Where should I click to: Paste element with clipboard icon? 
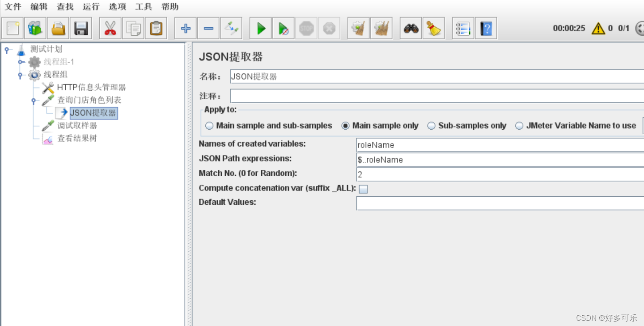click(156, 29)
